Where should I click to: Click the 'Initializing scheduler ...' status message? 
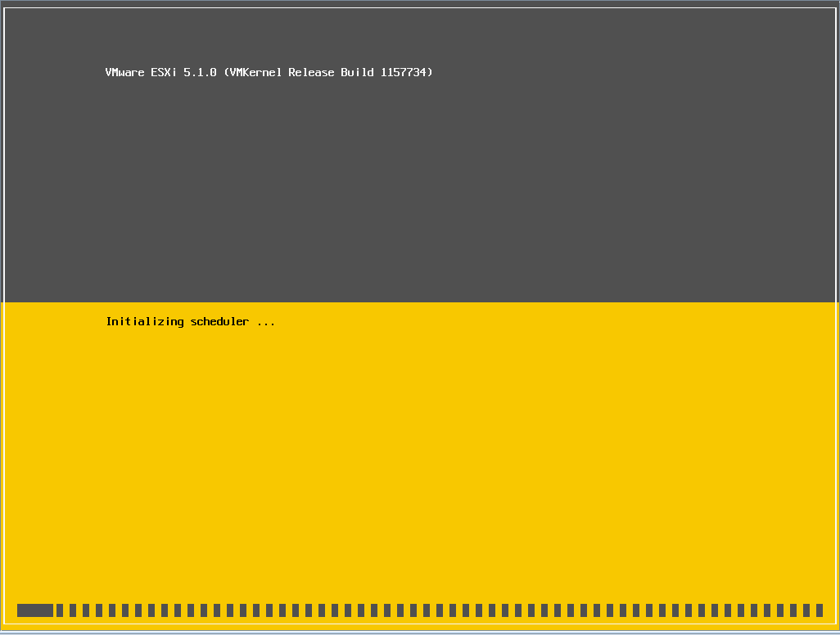coord(190,322)
